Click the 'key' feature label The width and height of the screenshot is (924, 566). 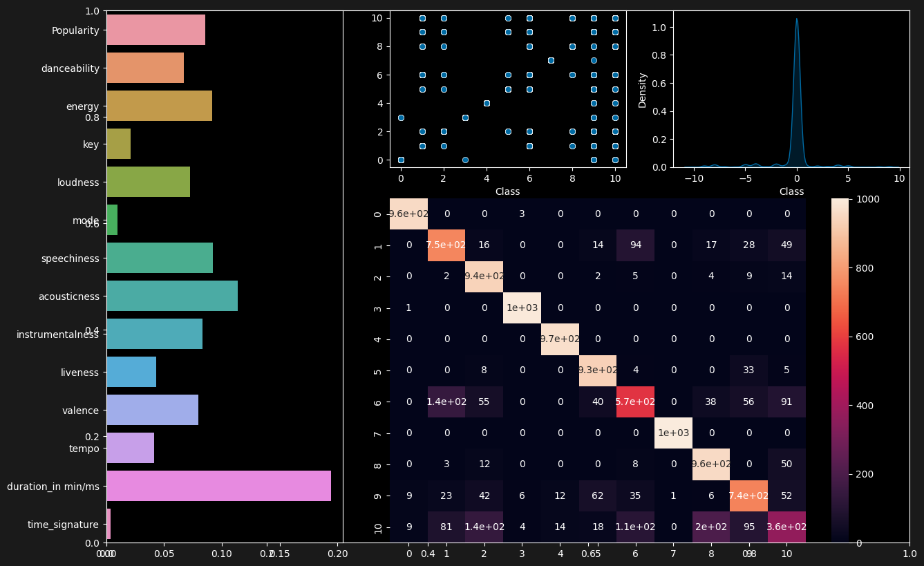[91, 144]
